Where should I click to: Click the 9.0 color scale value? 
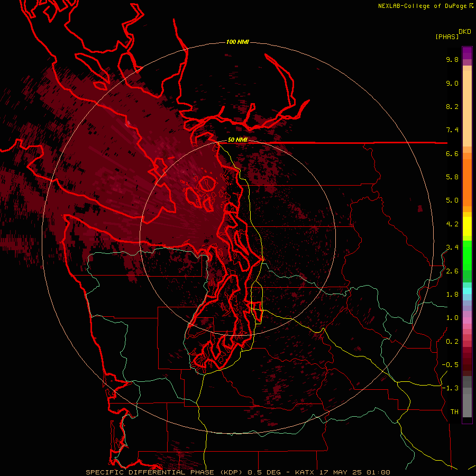[x=452, y=83]
